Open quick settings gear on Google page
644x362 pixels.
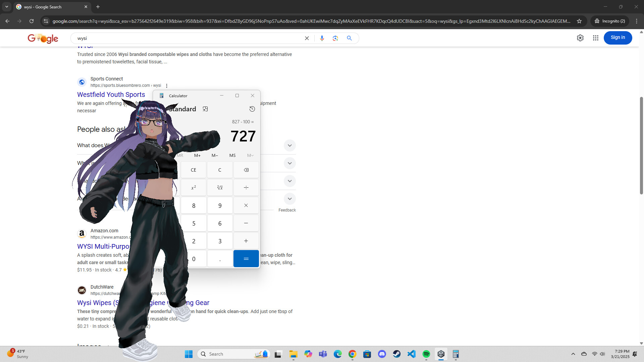point(580,38)
